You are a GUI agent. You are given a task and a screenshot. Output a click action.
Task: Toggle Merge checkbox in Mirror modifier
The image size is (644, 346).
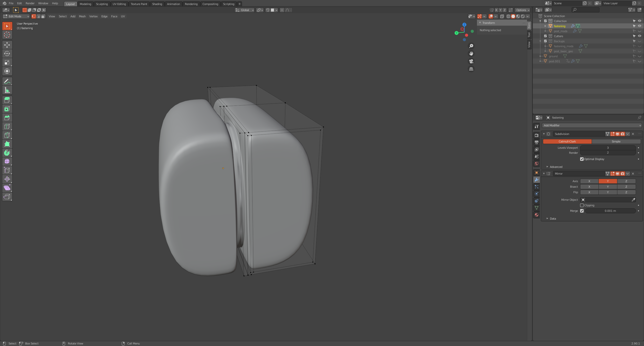[582, 211]
